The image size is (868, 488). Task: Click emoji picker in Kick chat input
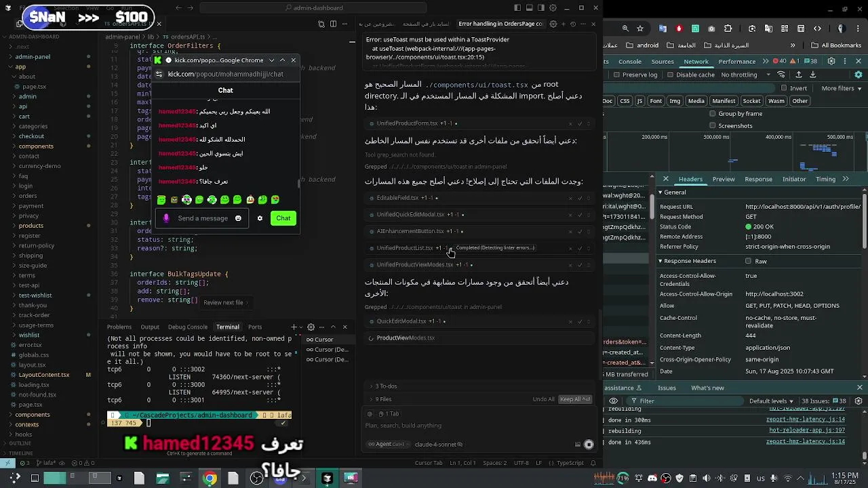(x=238, y=218)
